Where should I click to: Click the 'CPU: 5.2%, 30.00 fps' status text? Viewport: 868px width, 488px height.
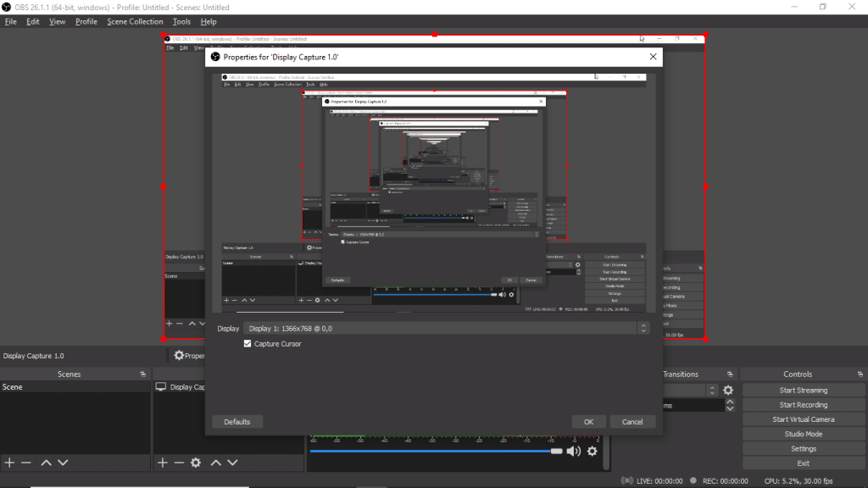pos(798,481)
